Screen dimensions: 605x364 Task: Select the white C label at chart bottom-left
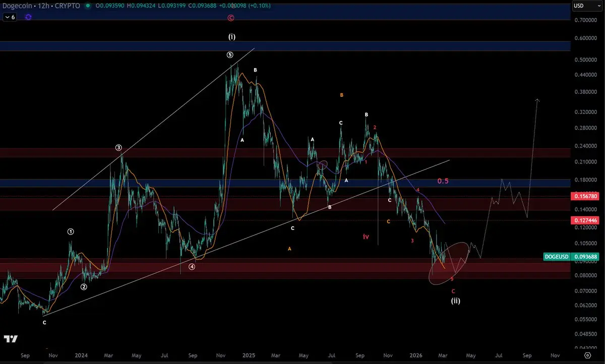[44, 322]
